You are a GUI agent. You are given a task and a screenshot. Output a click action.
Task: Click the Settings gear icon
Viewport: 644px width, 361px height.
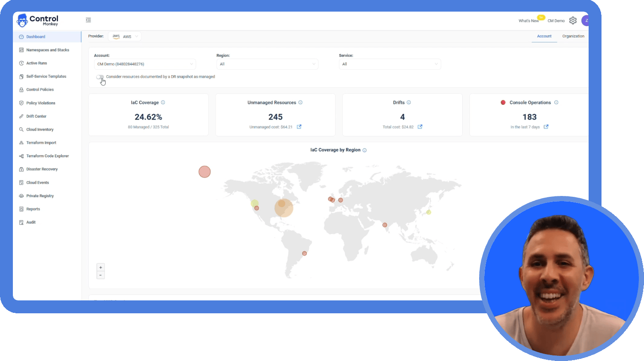(x=573, y=21)
